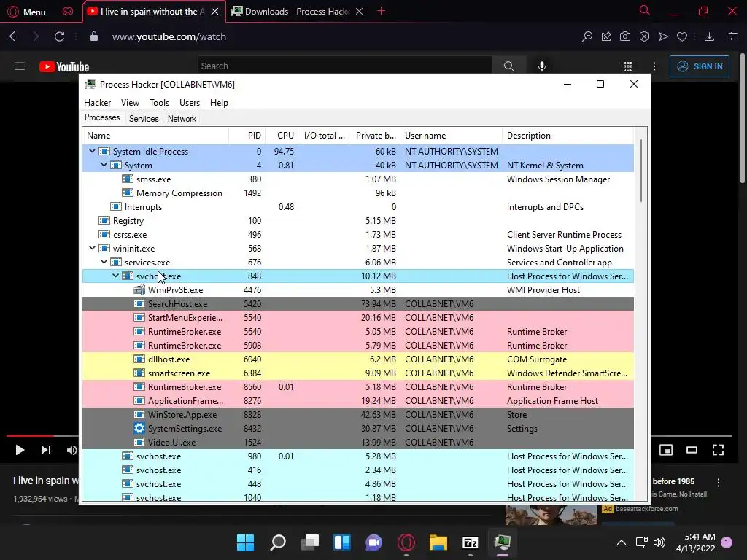Click the YouTube voice search microphone
The height and width of the screenshot is (560, 747).
tap(542, 66)
